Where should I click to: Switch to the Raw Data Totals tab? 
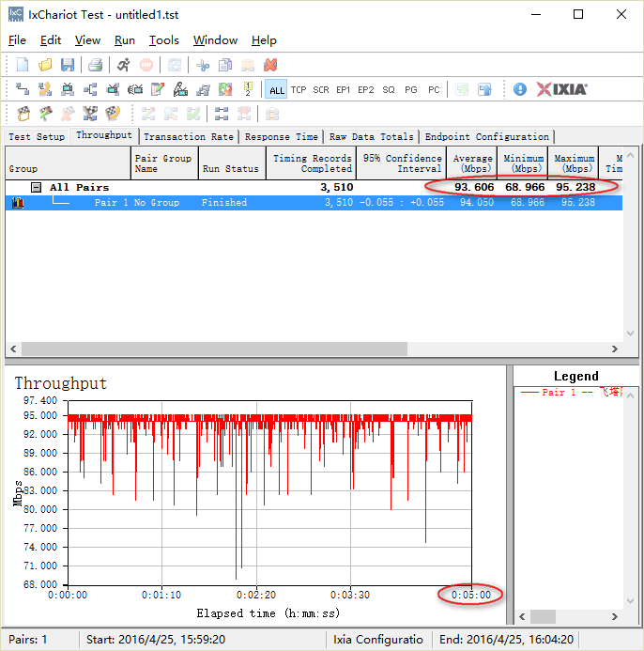point(372,136)
